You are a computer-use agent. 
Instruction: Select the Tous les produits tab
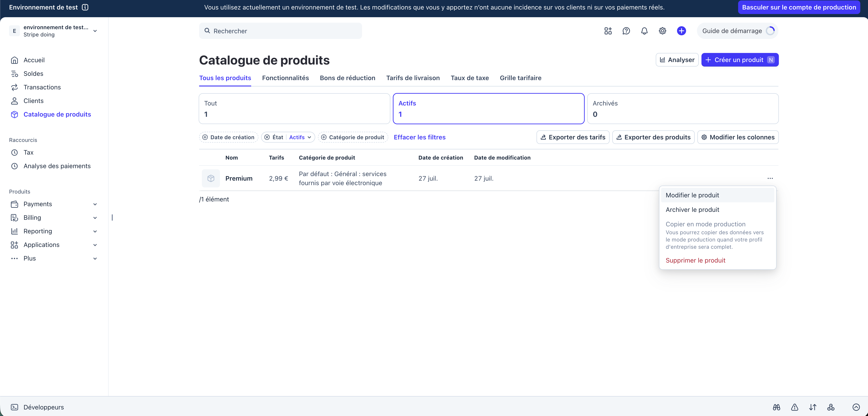point(225,78)
